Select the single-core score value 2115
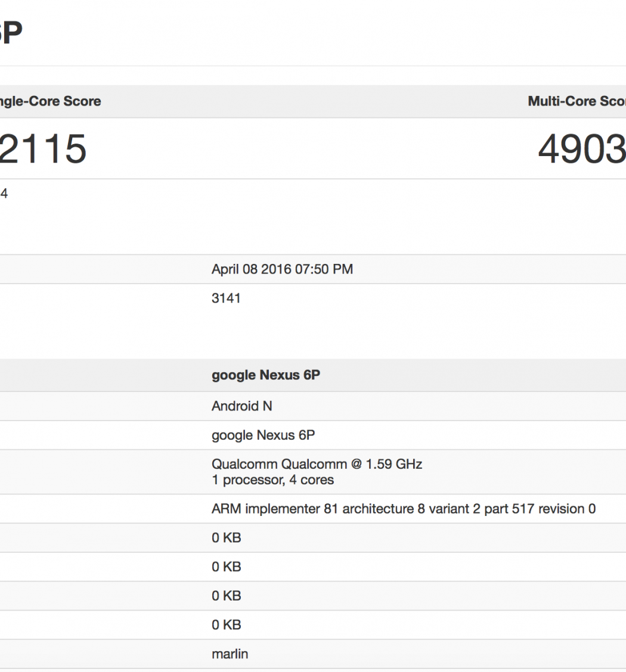Image resolution: width=626 pixels, height=672 pixels. pyautogui.click(x=43, y=149)
